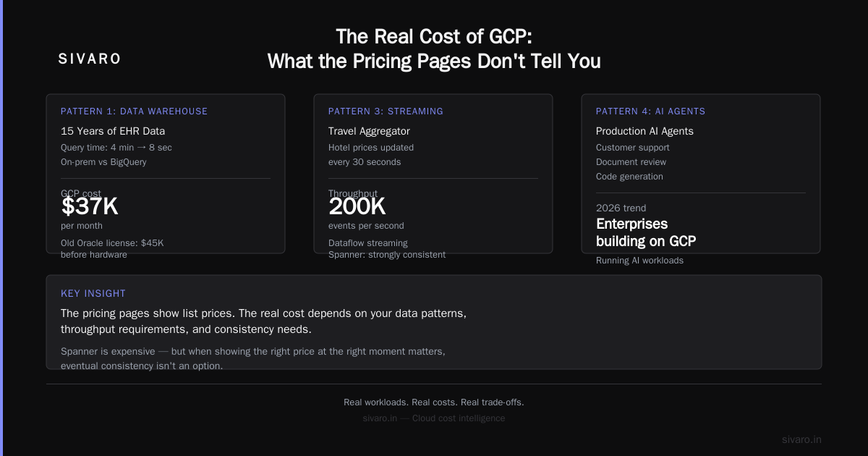
Task: Select the 'Dataflow streaming' line
Action: pyautogui.click(x=368, y=243)
